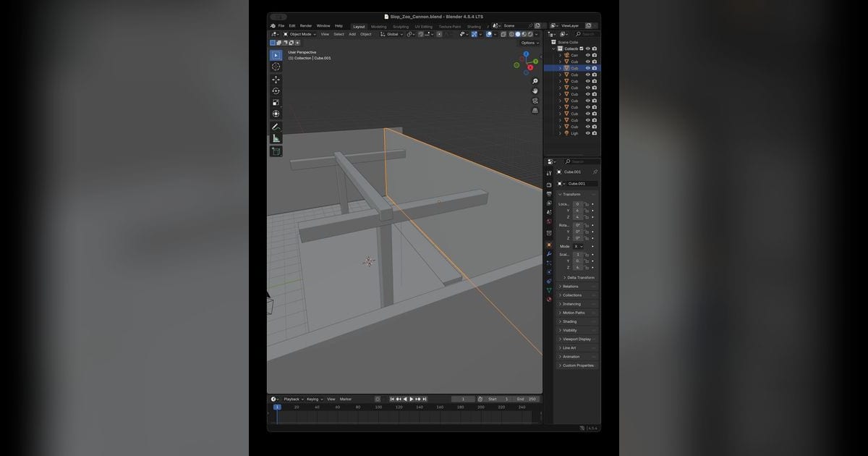The image size is (868, 456).
Task: Select the Annotate tool
Action: point(276,127)
